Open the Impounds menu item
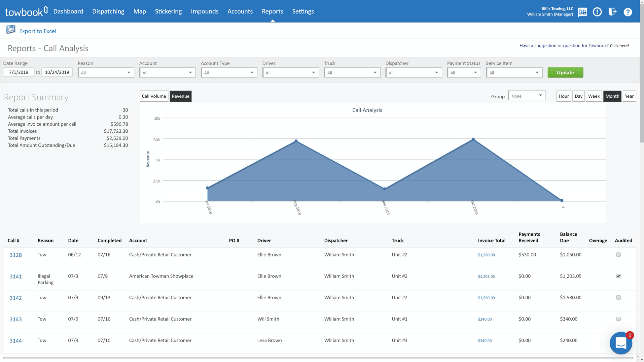644x362 pixels. [204, 11]
